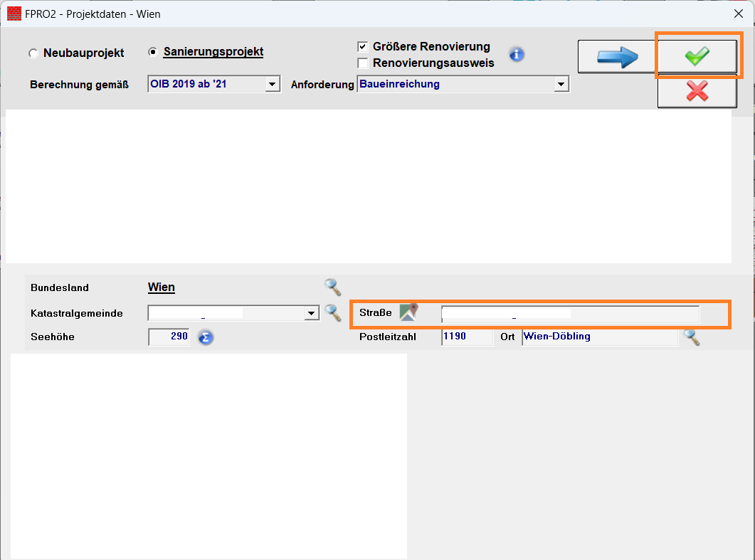This screenshot has height=560, width=755.
Task: Click the Seehöhe lookup globe icon
Action: coord(205,337)
